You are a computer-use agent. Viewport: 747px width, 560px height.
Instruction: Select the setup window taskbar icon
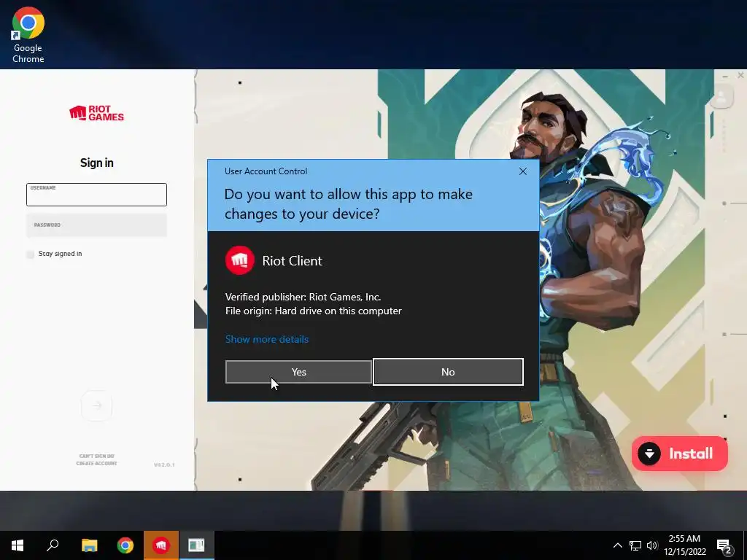coord(196,545)
